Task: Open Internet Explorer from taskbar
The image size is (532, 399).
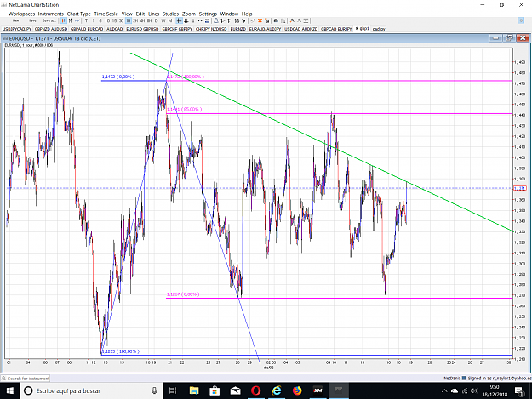Action: coord(277,390)
